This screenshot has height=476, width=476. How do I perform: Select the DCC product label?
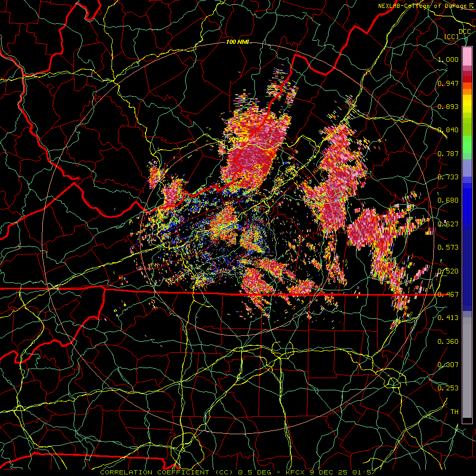coord(464,32)
